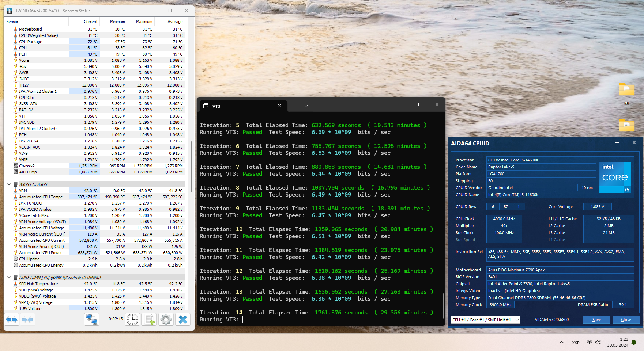Click the Close button in AIDA64 CPUID
This screenshot has width=644, height=351.
[626, 320]
